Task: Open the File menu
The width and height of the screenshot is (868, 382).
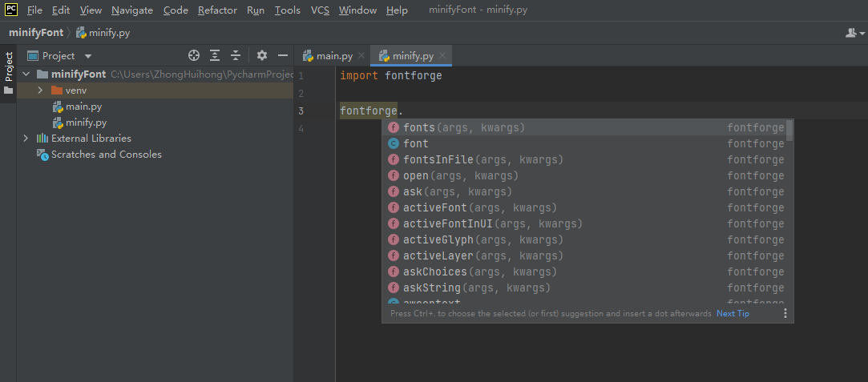Action: (x=34, y=10)
